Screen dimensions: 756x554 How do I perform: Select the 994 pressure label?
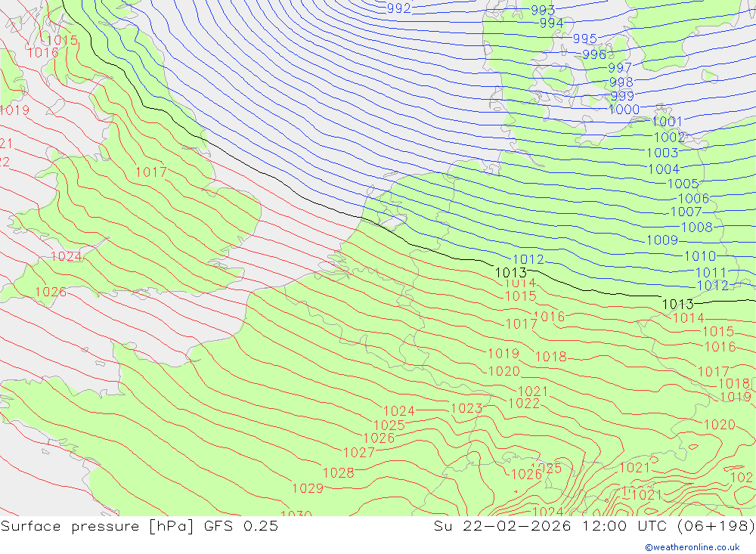pyautogui.click(x=551, y=23)
